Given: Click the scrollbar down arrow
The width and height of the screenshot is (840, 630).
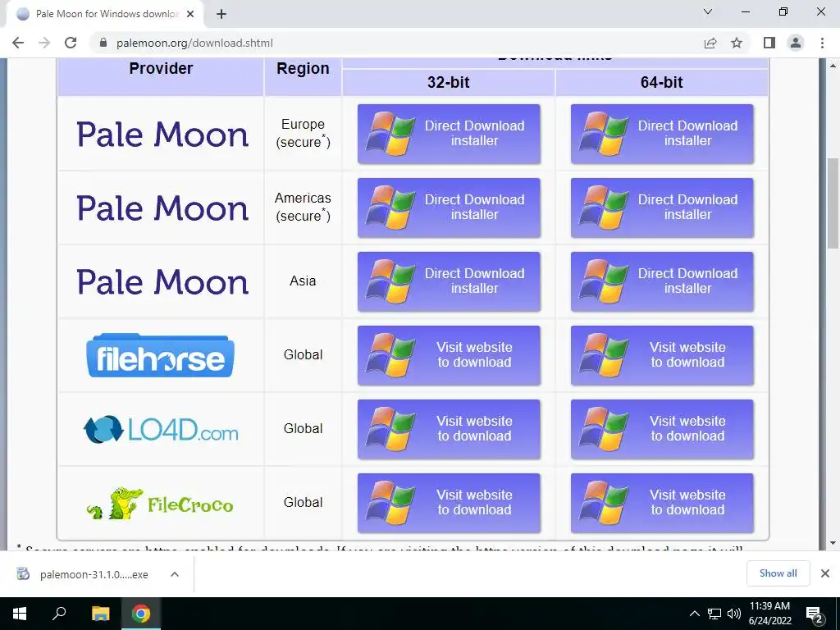Looking at the screenshot, I should pos(833,543).
